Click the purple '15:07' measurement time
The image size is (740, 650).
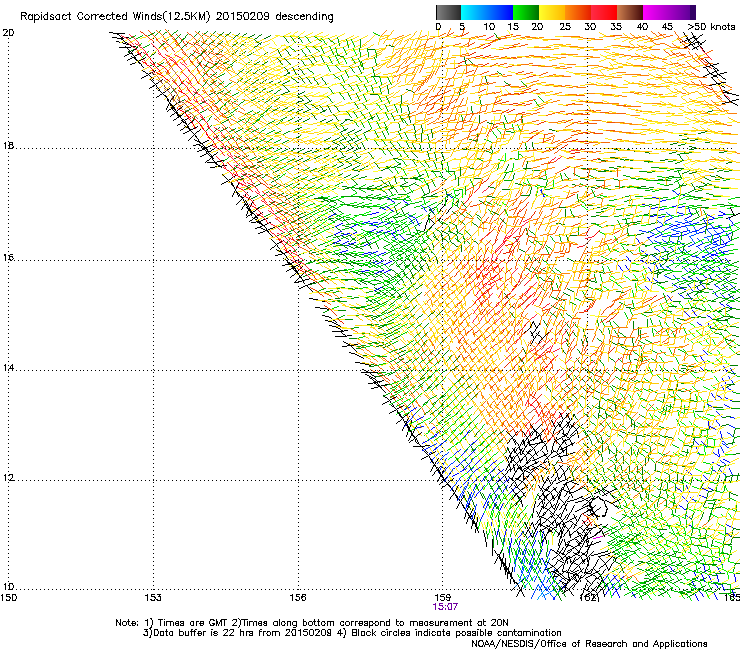[x=445, y=607]
